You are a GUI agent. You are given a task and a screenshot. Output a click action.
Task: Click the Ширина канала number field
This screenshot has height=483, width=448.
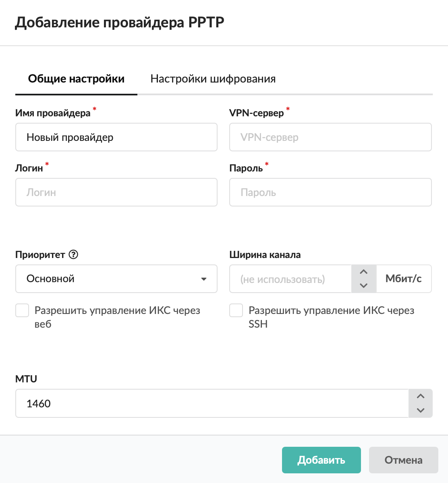pyautogui.click(x=290, y=279)
